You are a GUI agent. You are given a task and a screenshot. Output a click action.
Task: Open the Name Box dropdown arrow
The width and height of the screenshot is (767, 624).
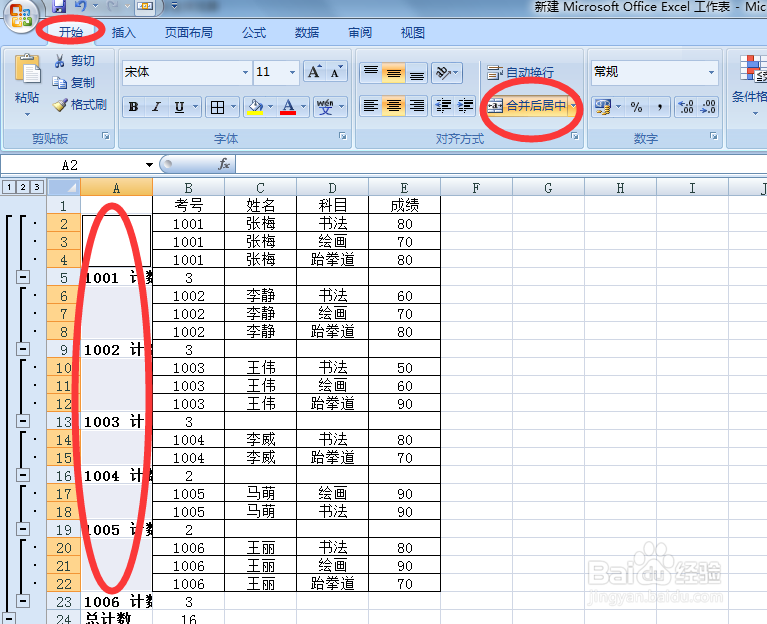point(150,165)
